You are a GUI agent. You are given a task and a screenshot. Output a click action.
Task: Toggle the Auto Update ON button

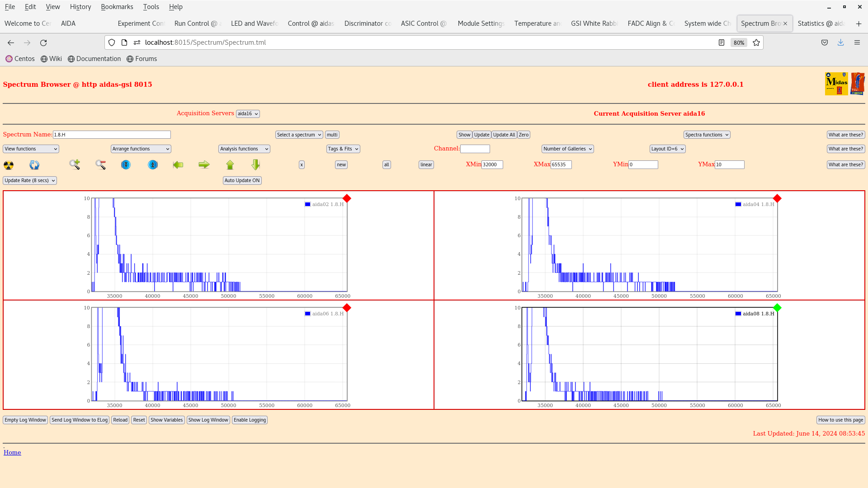(242, 180)
